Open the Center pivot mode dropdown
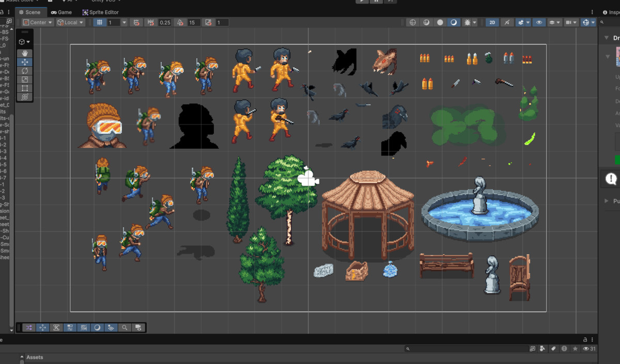The image size is (620, 364). coord(38,23)
